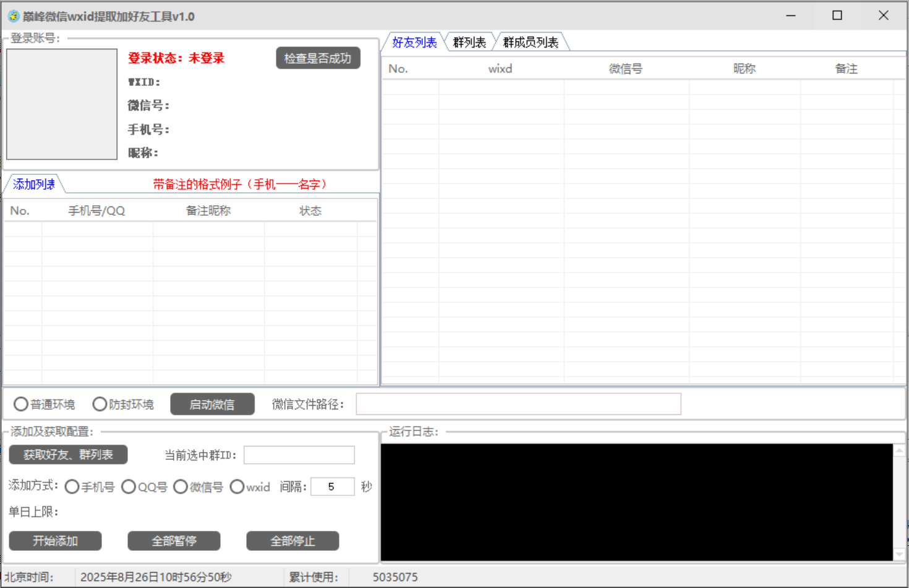Click the 间隔 seconds input box
This screenshot has width=909, height=588.
point(332,487)
